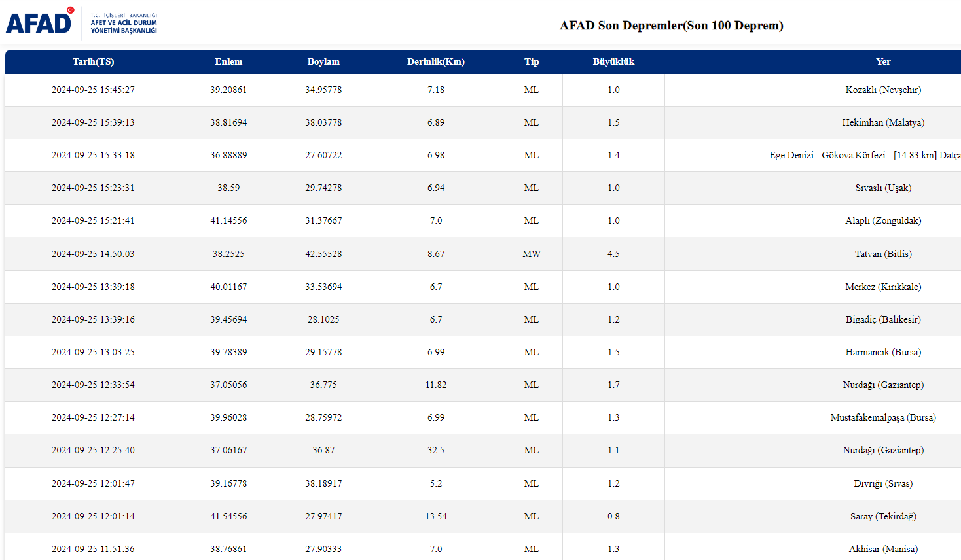Select location Mustafakemalpaşa (Bursa)
The width and height of the screenshot is (961, 560).
click(x=883, y=417)
